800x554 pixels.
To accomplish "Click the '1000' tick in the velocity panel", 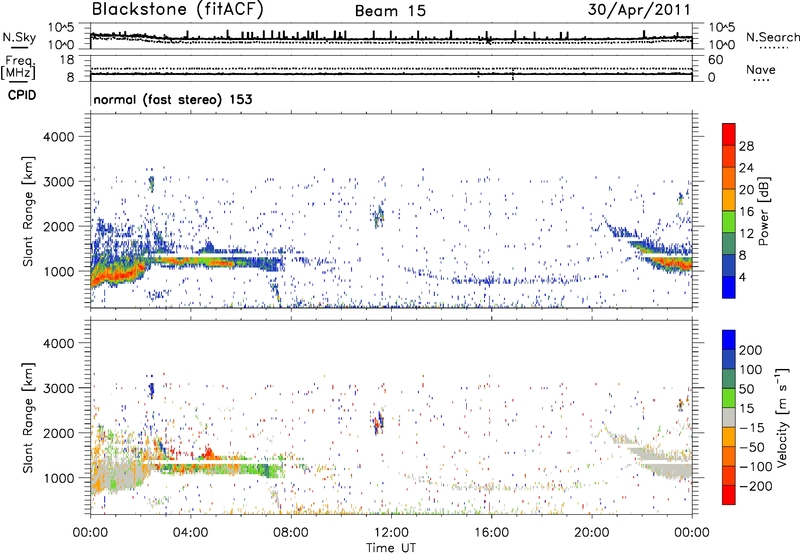I will [x=59, y=478].
